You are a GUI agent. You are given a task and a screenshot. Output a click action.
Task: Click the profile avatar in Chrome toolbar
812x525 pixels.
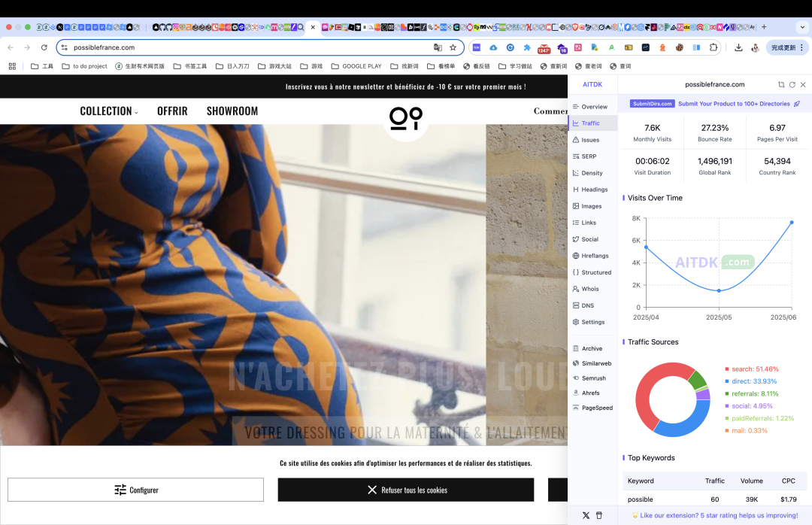coord(755,47)
